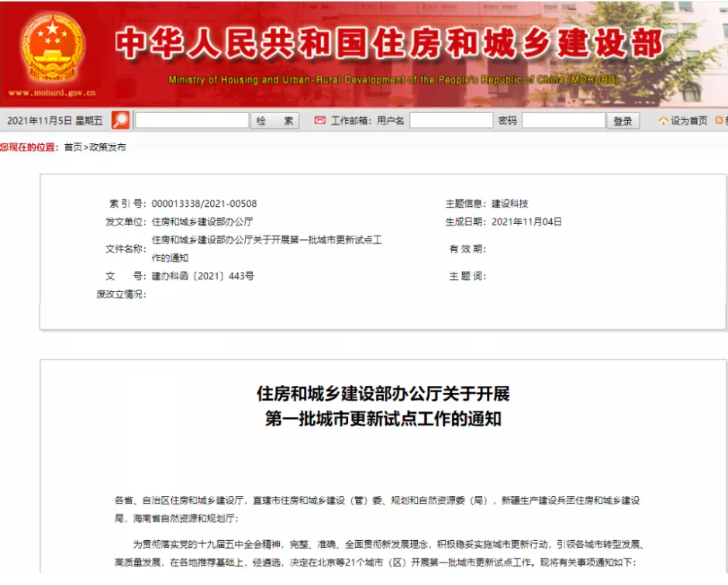The height and width of the screenshot is (585, 728).
Task: Click the 废改立情况 label
Action: [x=121, y=294]
